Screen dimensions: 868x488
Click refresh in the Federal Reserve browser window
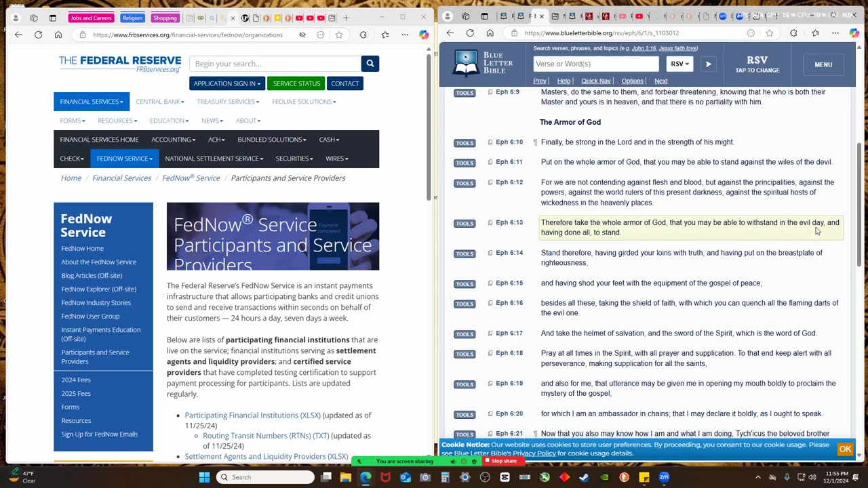[x=39, y=35]
